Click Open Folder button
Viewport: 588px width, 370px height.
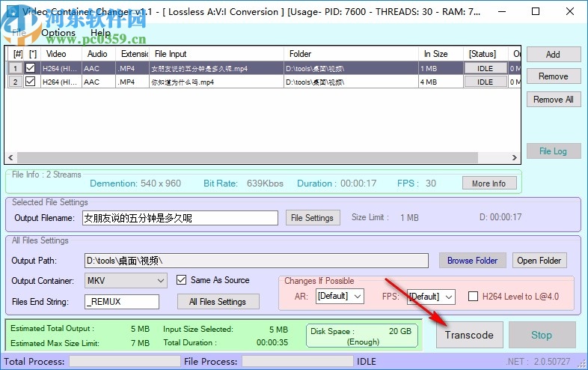click(539, 261)
